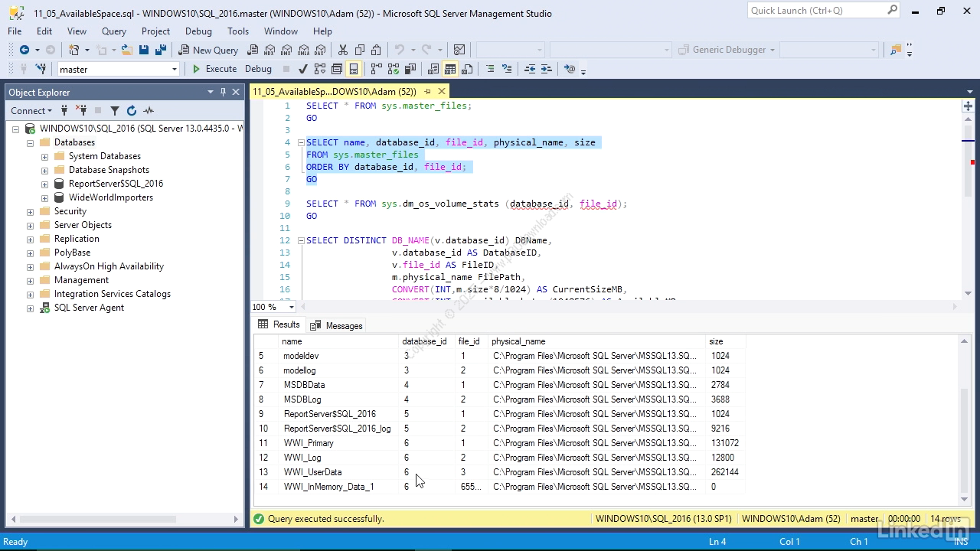The image size is (980, 551).
Task: Collapse the code block at line 4
Action: pos(301,142)
